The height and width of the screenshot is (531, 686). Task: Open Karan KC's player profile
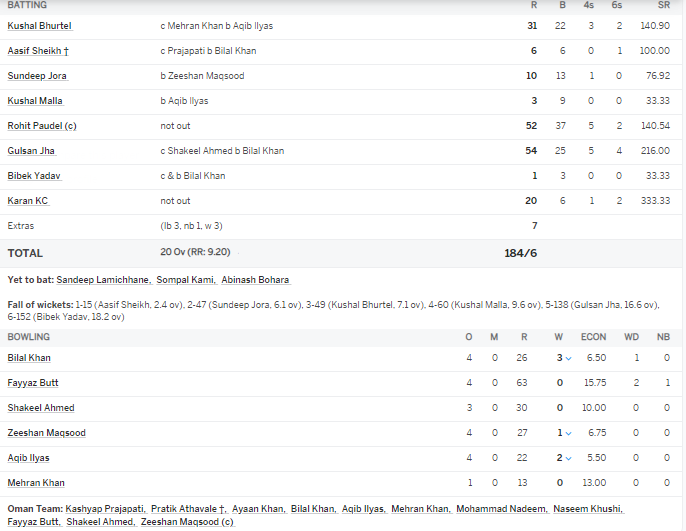pos(28,200)
